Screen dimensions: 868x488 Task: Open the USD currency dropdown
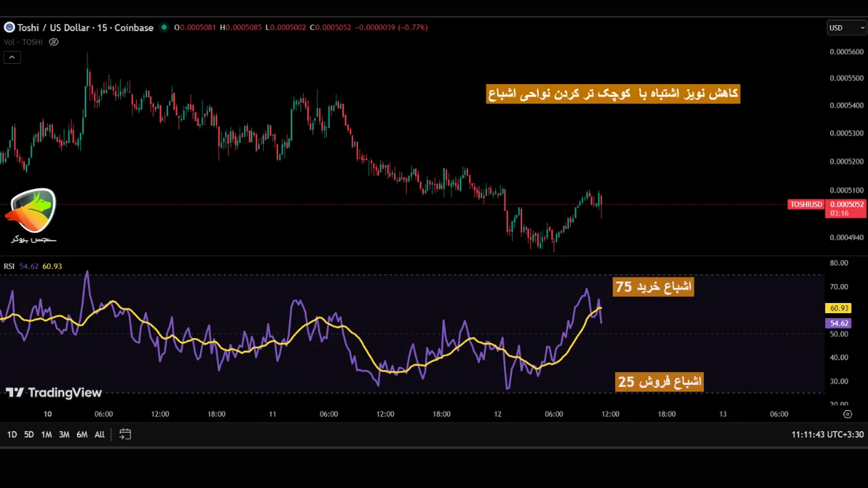click(846, 28)
